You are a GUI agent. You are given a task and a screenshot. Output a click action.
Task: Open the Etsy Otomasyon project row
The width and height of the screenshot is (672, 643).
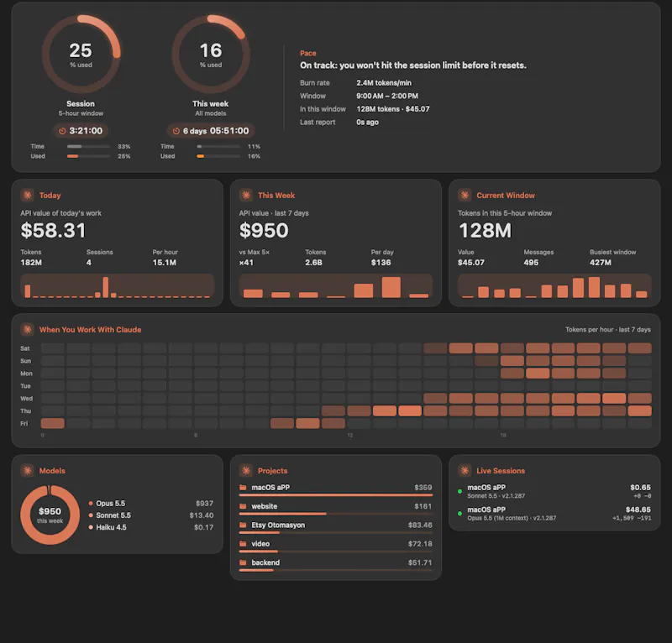335,528
